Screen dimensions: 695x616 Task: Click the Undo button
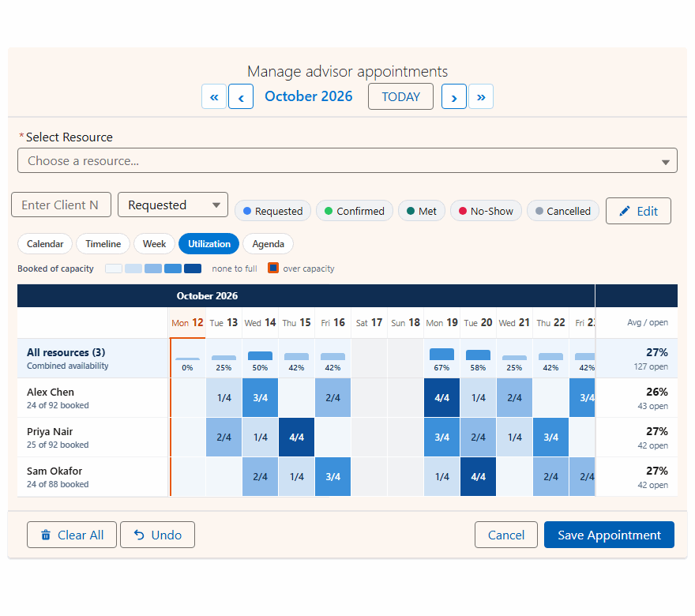click(x=157, y=535)
